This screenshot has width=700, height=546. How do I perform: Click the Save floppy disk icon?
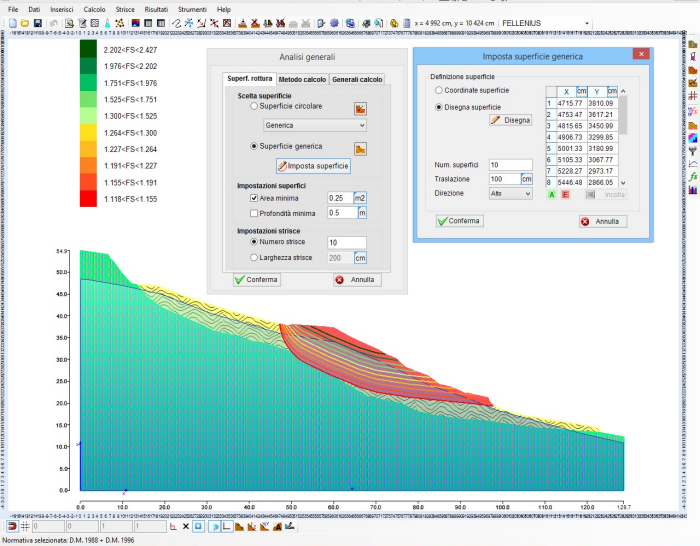click(38, 23)
